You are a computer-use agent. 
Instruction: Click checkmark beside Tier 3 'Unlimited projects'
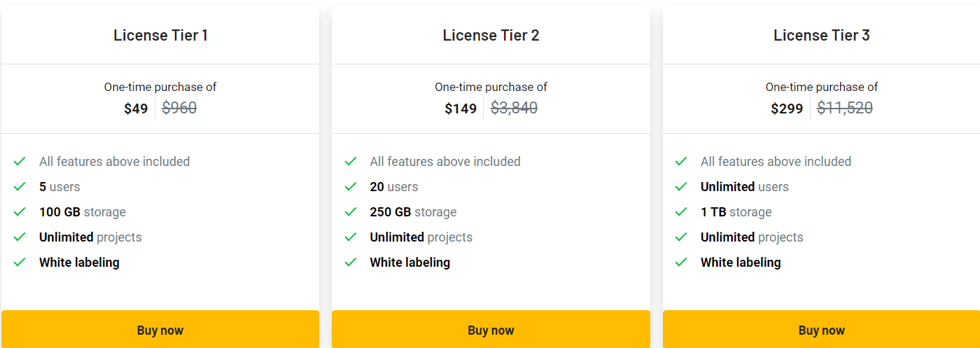pyautogui.click(x=681, y=237)
